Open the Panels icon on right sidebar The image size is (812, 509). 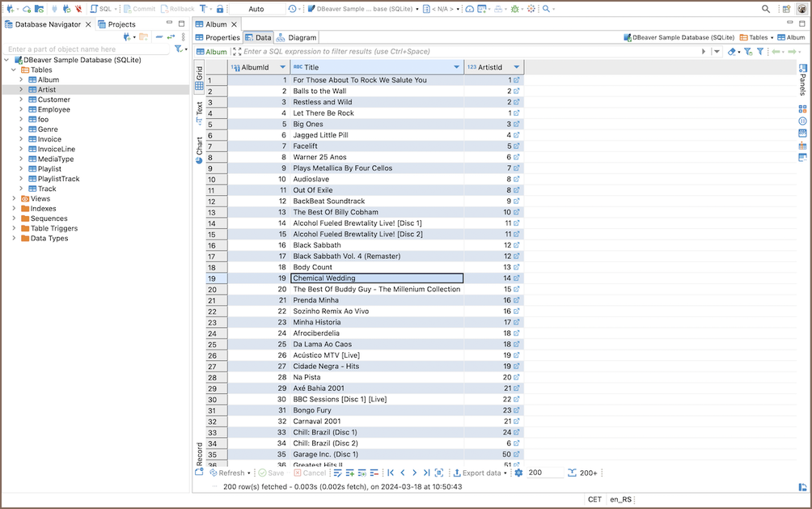(x=802, y=79)
